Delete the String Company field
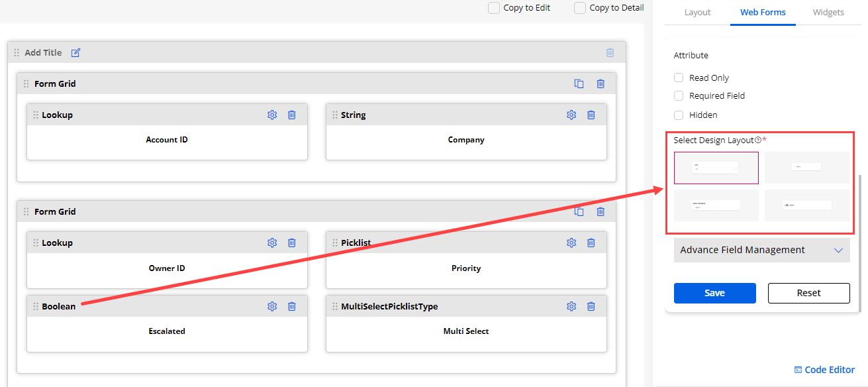The height and width of the screenshot is (387, 868). point(591,115)
